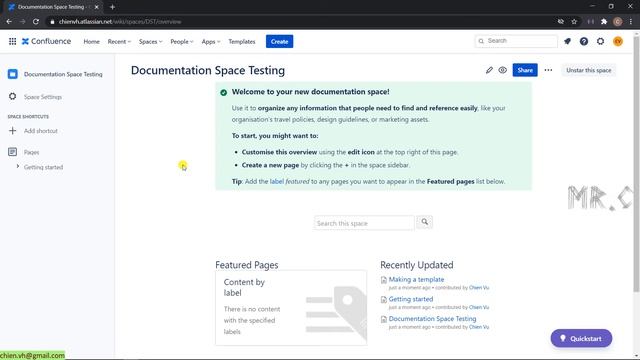
Task: Close the Documentation Space Testing tab
Action: [97, 7]
